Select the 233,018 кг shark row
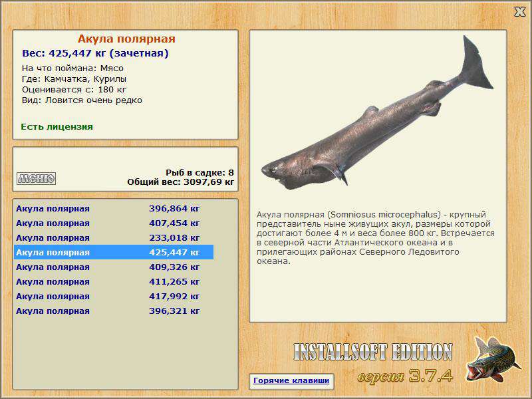 (114, 238)
